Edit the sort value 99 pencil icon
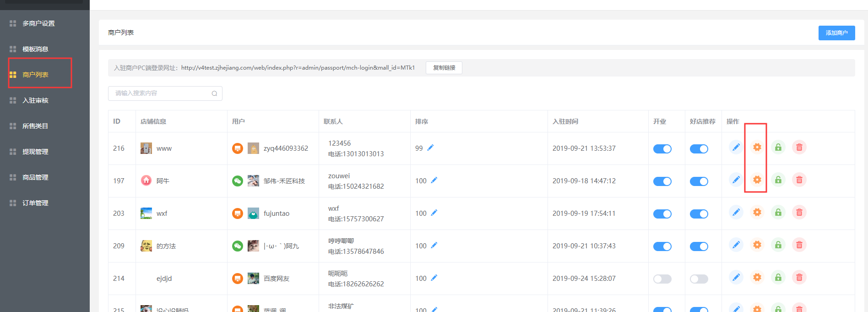 coord(430,148)
